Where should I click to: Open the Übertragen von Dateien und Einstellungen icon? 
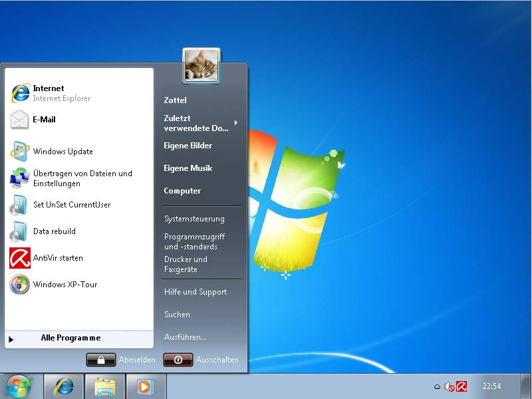tap(20, 178)
